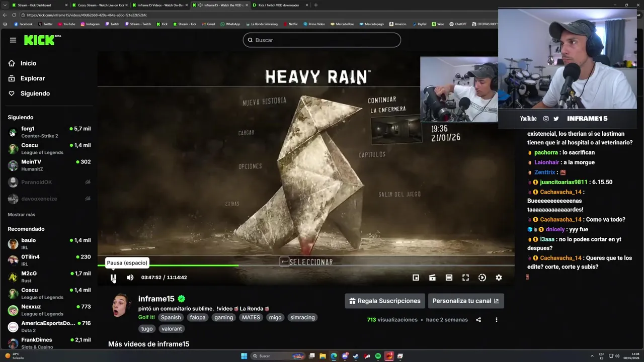644x362 pixels.
Task: Open Explorar in the sidebar
Action: pos(33,78)
